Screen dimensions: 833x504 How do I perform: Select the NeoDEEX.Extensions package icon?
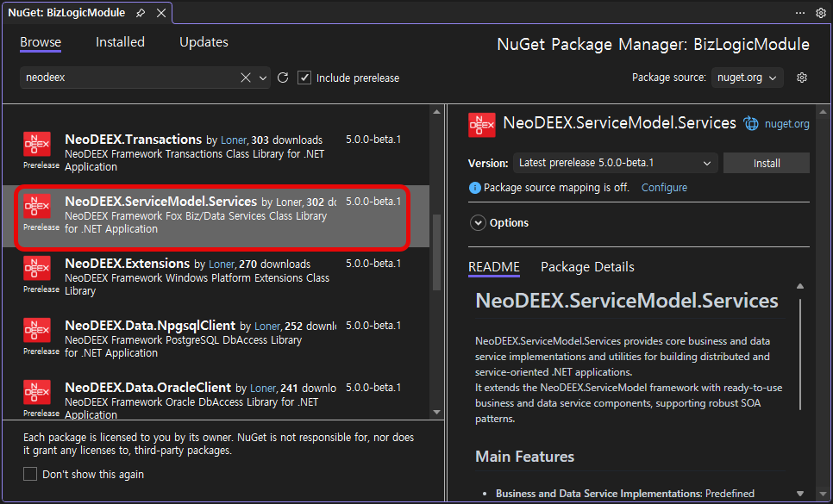[37, 269]
